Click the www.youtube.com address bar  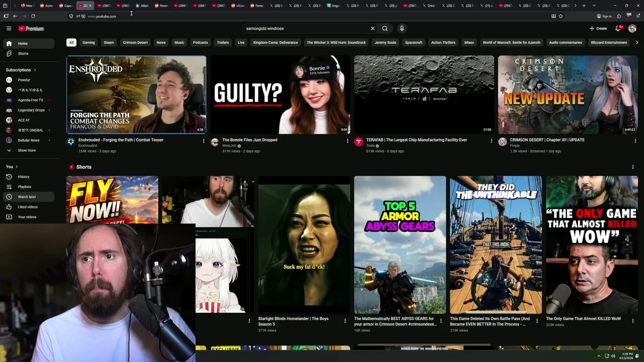pyautogui.click(x=102, y=16)
